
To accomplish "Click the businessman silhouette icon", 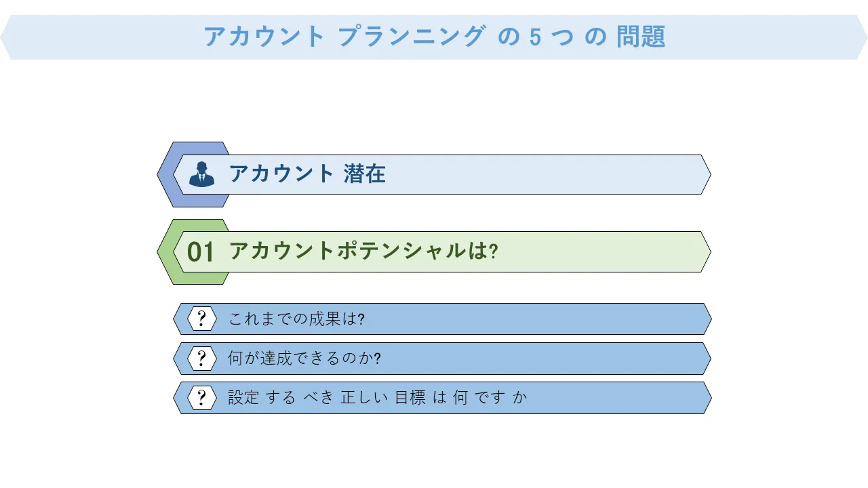I will pos(201,174).
